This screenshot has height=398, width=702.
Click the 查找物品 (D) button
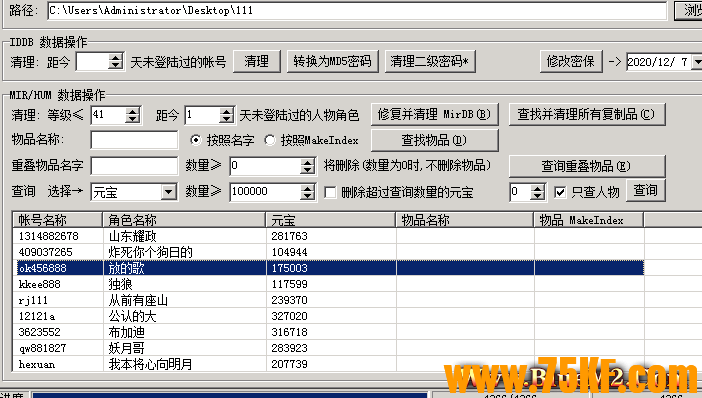[x=434, y=141]
